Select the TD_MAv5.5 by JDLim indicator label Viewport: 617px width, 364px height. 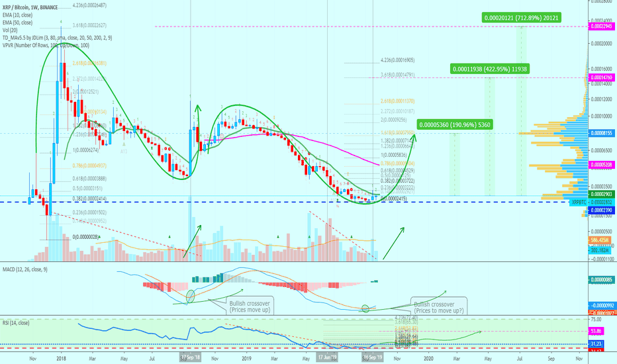tap(57, 38)
